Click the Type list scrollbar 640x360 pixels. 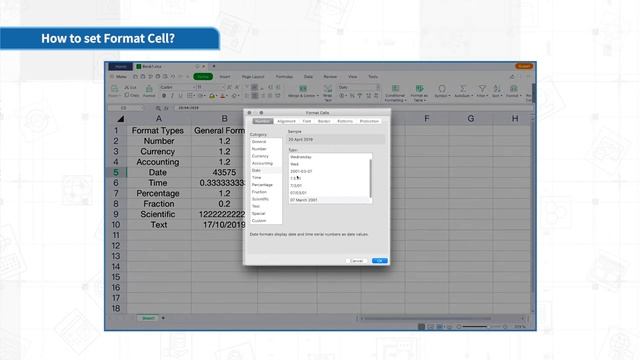point(371,178)
